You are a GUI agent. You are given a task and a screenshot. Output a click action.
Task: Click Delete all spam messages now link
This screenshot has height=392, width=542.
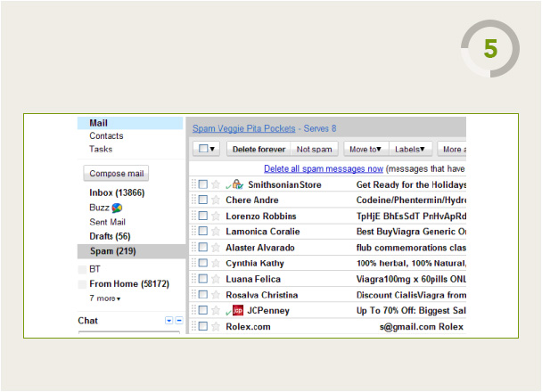click(x=324, y=168)
